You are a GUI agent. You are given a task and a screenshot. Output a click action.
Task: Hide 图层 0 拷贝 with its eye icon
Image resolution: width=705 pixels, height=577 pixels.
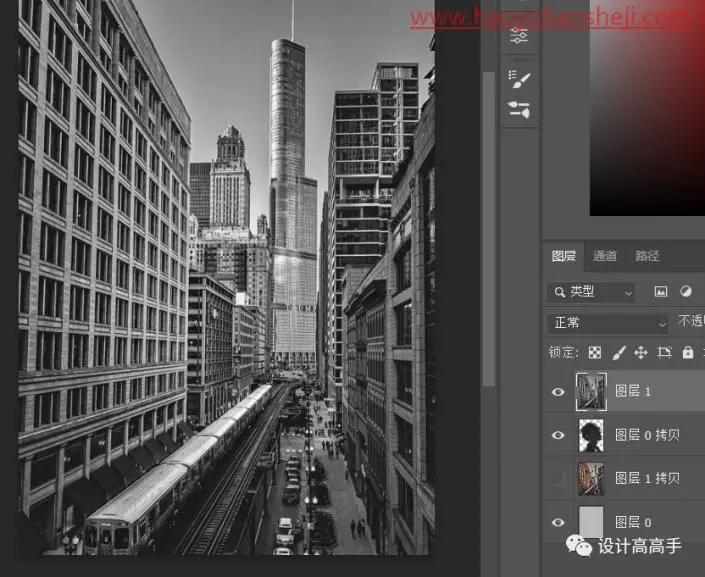(558, 435)
